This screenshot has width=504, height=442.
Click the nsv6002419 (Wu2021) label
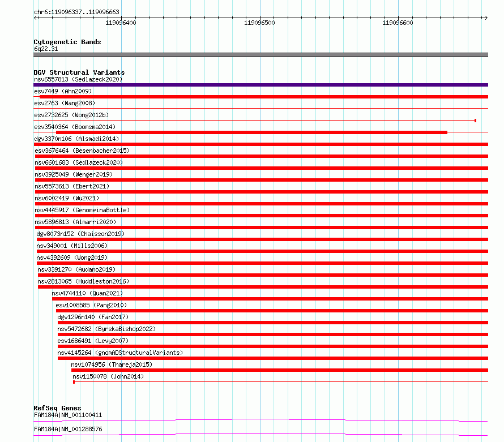tap(67, 198)
